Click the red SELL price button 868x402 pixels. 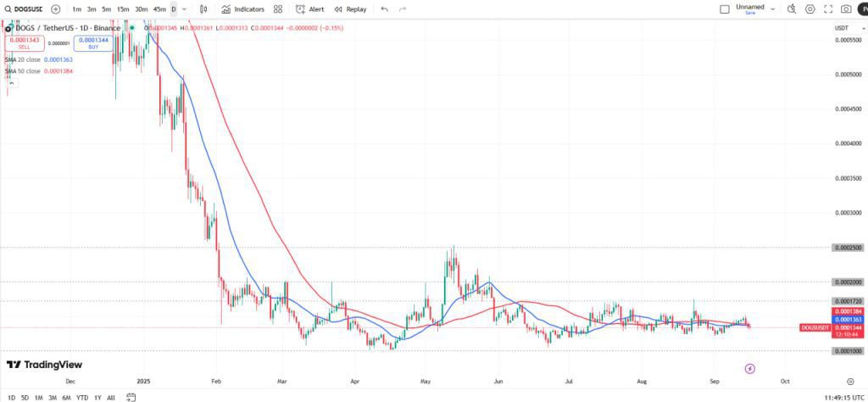coord(25,43)
